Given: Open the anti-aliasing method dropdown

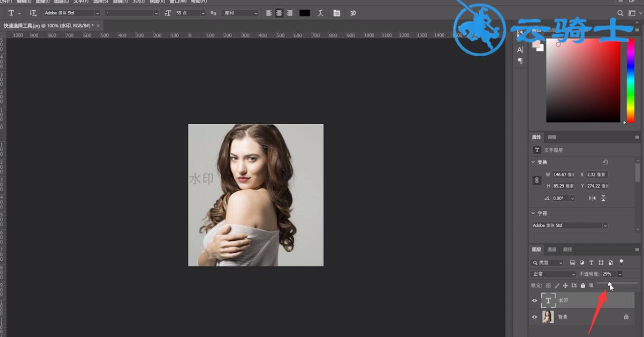Looking at the screenshot, I should (240, 13).
